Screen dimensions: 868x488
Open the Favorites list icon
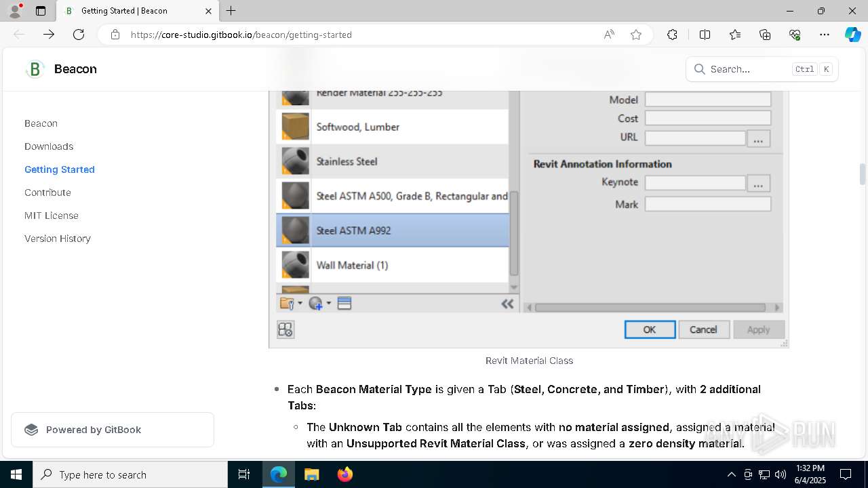[735, 35]
